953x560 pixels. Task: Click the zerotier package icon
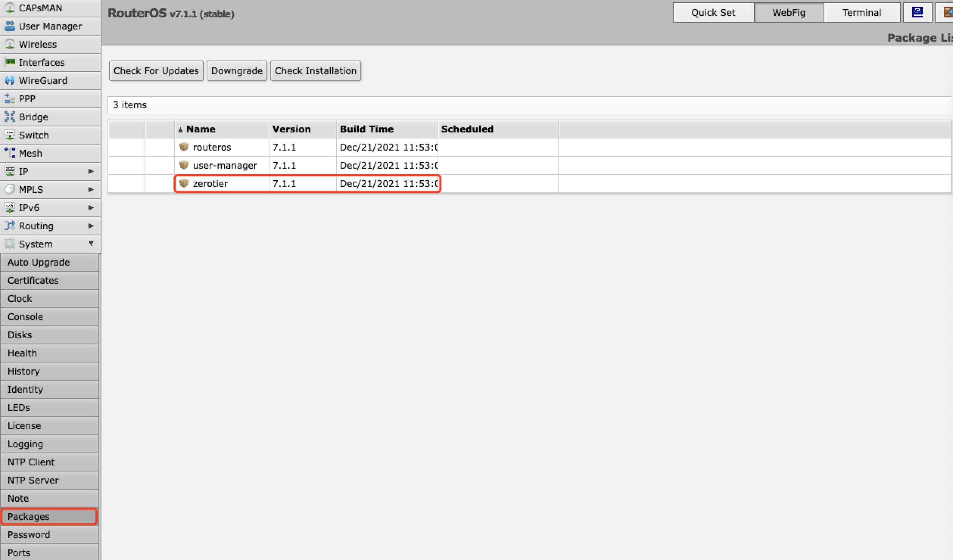point(184,184)
